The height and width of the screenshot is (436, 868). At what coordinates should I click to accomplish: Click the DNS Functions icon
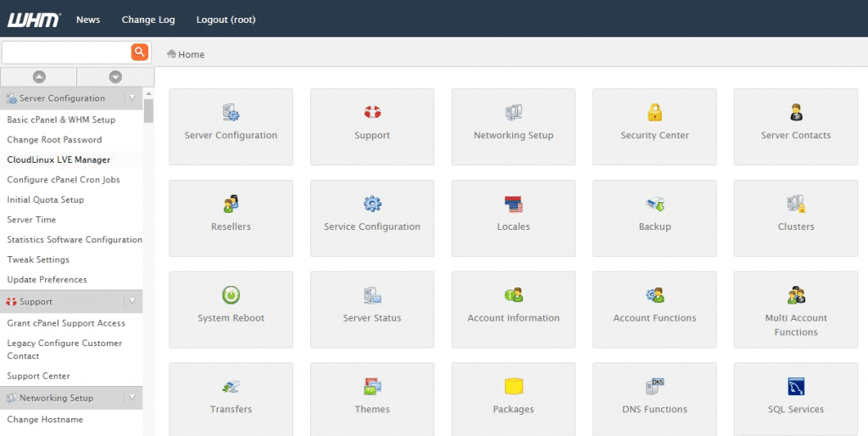point(654,387)
